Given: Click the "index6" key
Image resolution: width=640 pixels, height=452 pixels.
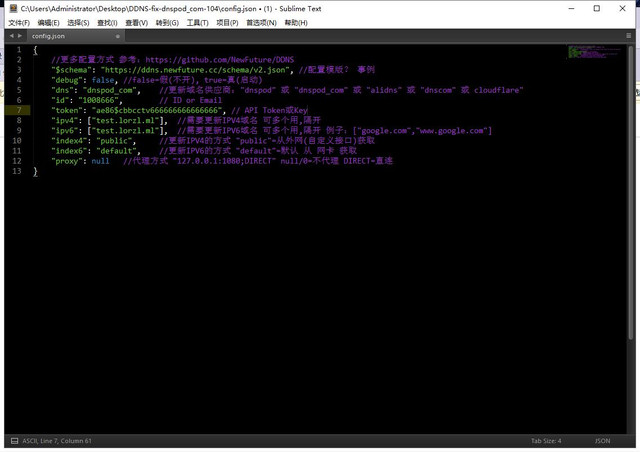Looking at the screenshot, I should coord(69,151).
